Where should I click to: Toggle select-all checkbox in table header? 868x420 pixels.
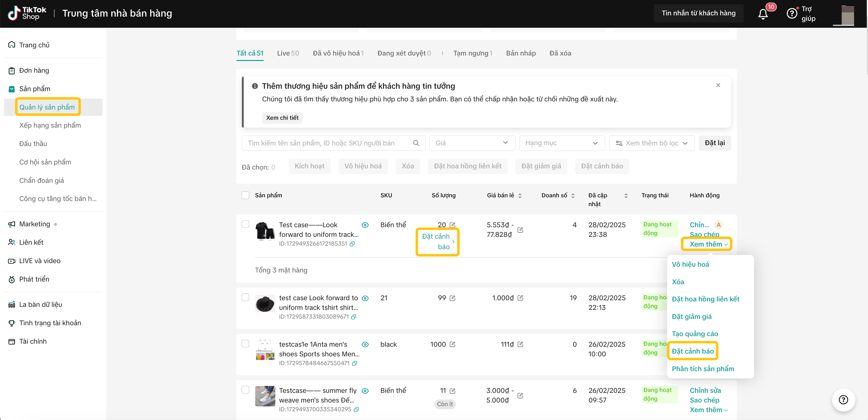245,195
